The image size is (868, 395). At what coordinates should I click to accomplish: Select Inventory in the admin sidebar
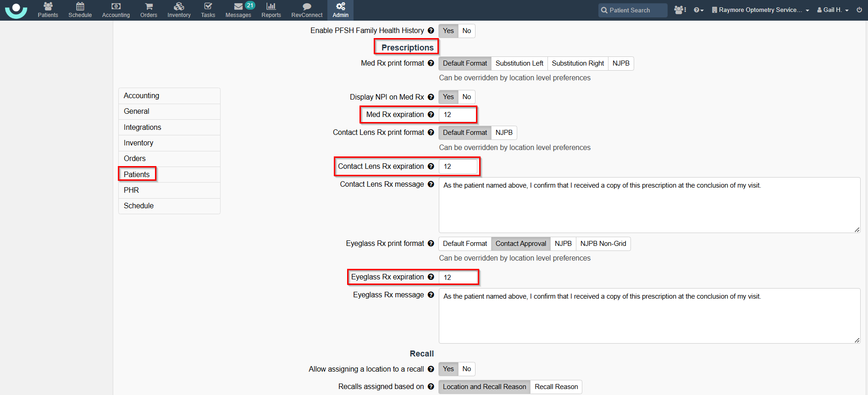coord(138,143)
